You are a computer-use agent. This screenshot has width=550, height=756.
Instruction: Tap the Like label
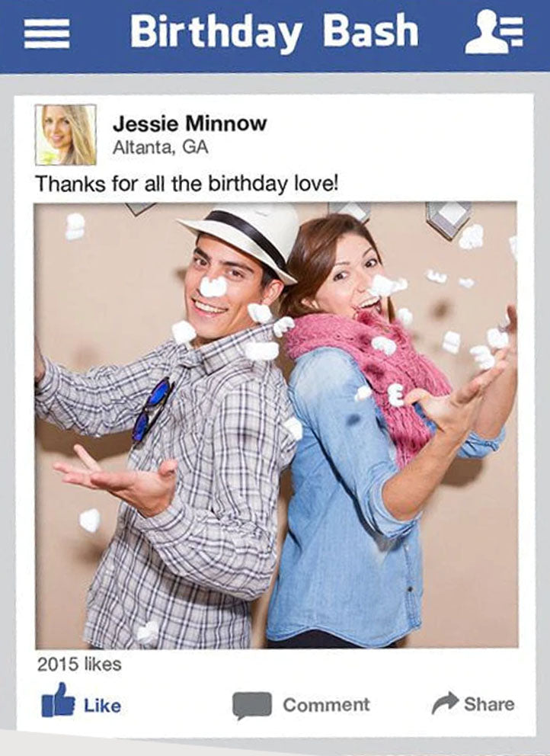[x=102, y=706]
